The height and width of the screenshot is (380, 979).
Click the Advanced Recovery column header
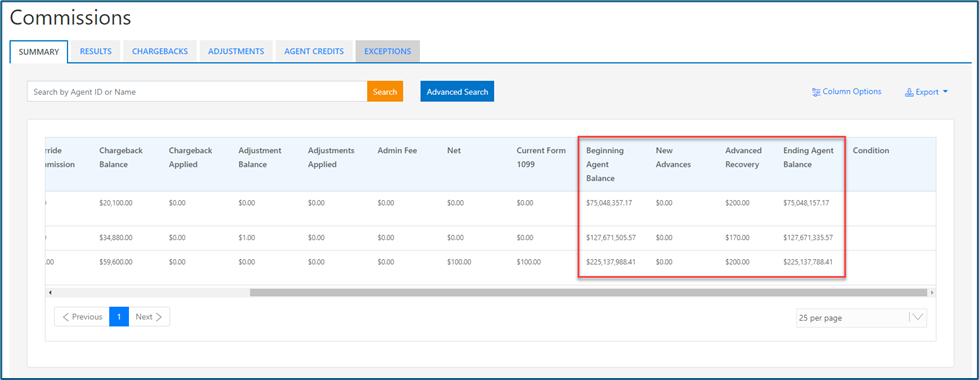coord(744,157)
